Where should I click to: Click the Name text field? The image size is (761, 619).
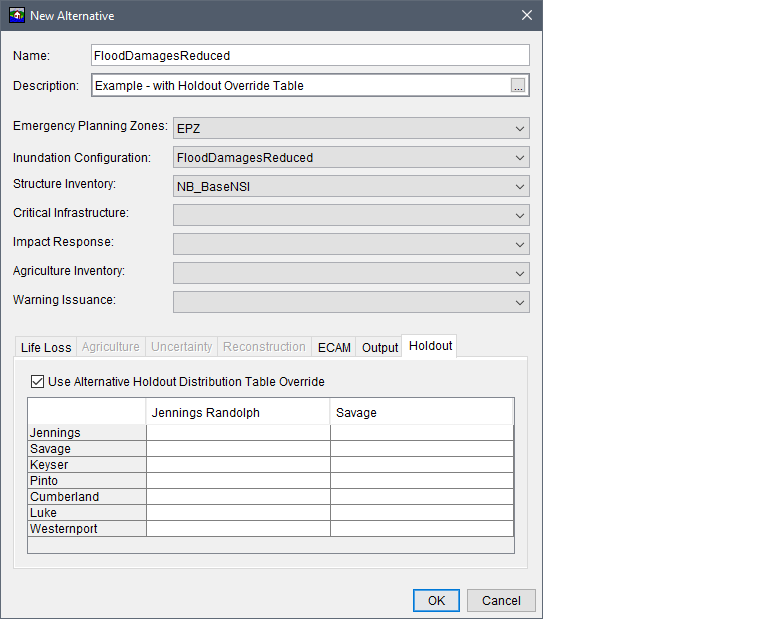[x=309, y=56]
